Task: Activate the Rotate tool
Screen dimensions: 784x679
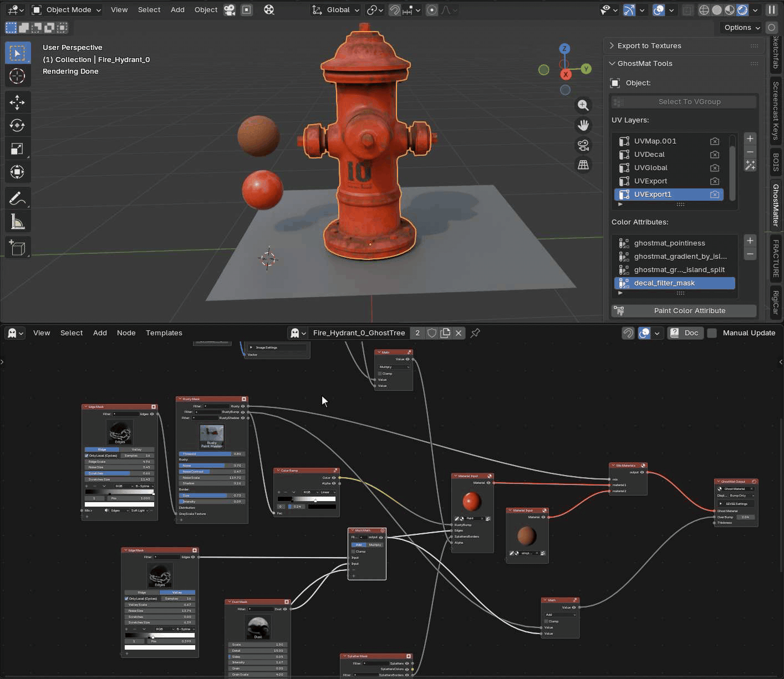Action: [x=17, y=125]
